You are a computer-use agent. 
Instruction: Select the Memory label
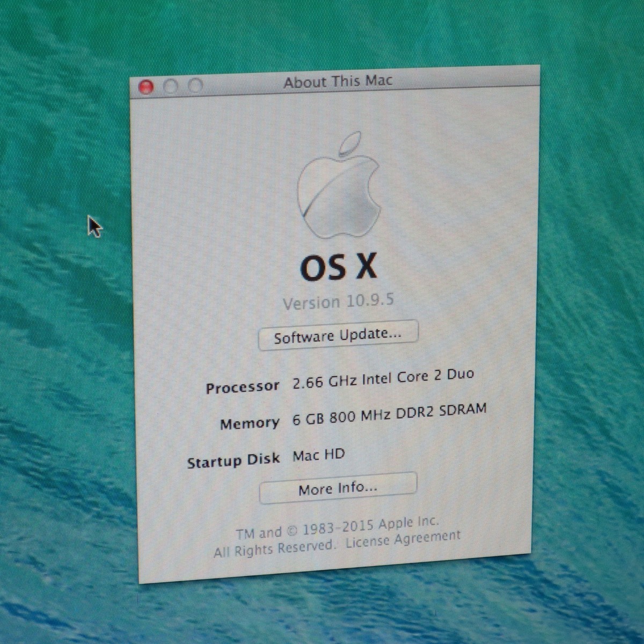(250, 424)
